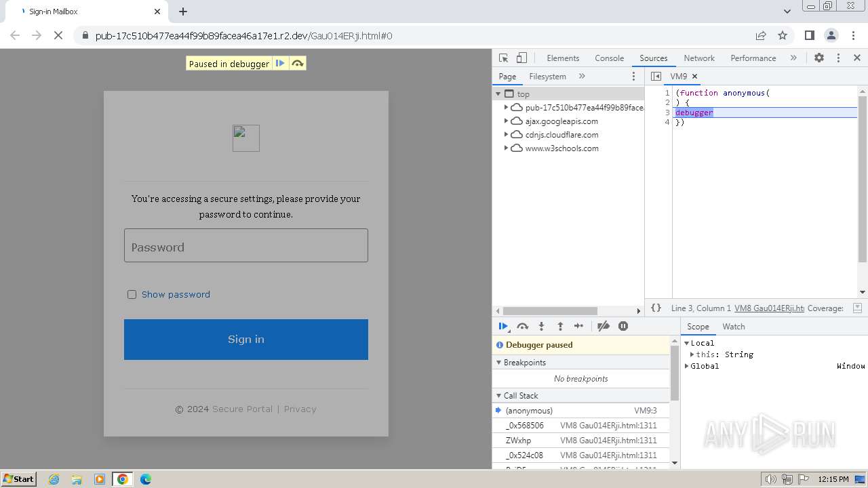
Task: Step over from paused overlay banner
Action: coord(297,63)
